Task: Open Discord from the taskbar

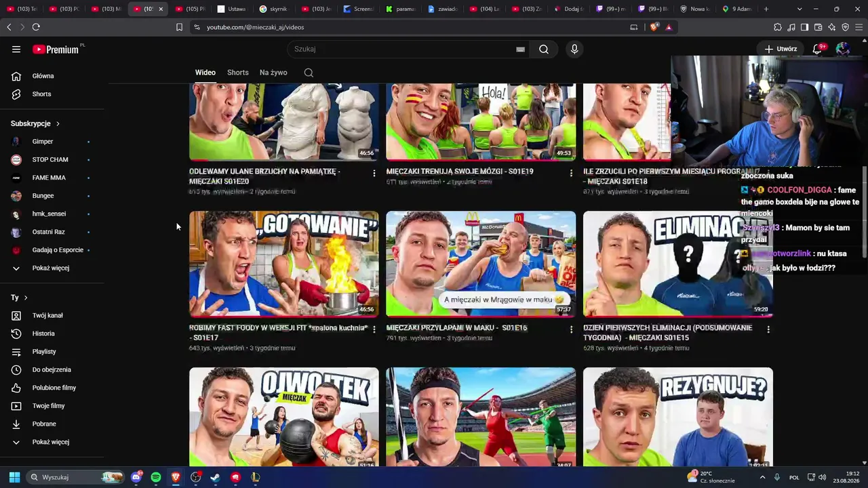Action: click(136, 477)
